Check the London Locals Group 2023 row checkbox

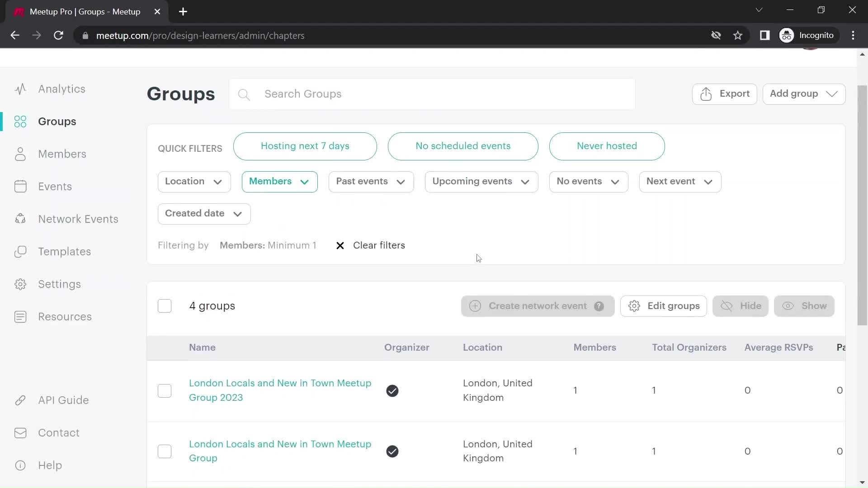(165, 391)
